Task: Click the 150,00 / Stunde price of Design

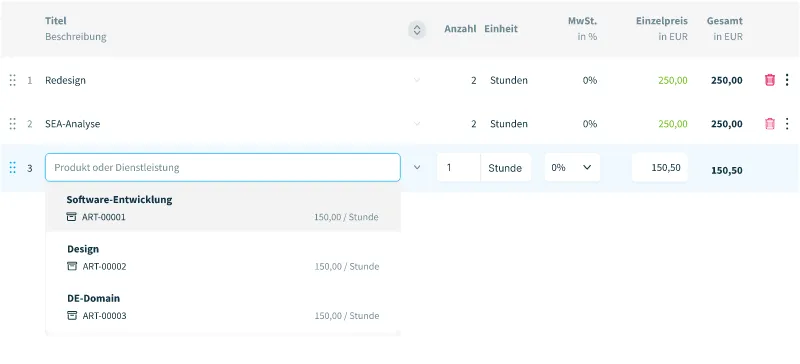Action: [x=347, y=266]
